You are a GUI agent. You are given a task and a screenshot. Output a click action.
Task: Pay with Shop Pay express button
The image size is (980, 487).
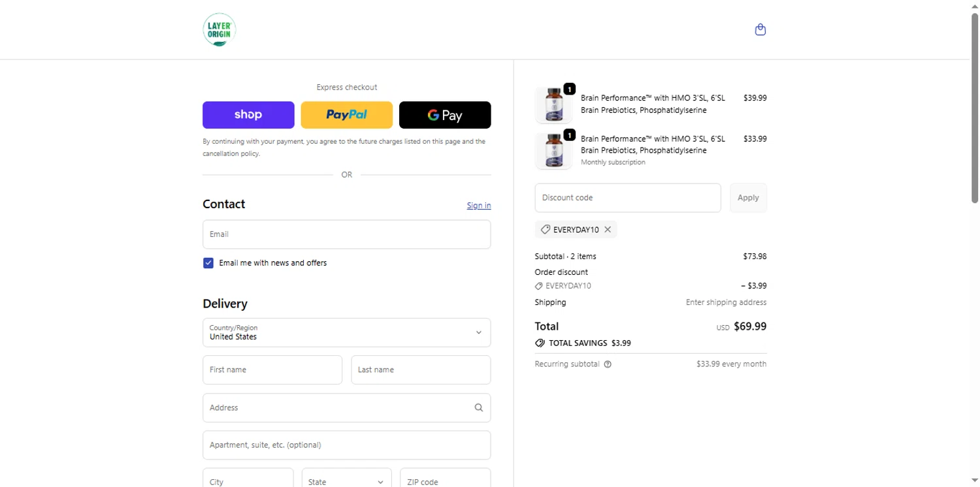(248, 115)
